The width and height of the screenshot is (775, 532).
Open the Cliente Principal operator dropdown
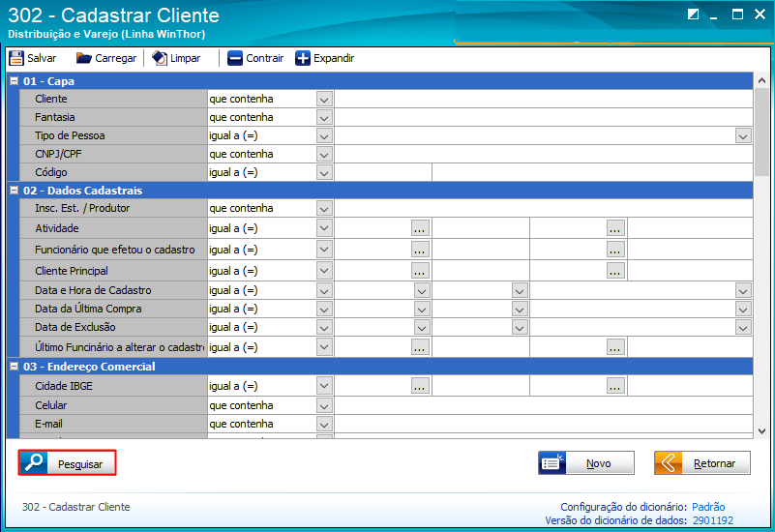pos(324,271)
